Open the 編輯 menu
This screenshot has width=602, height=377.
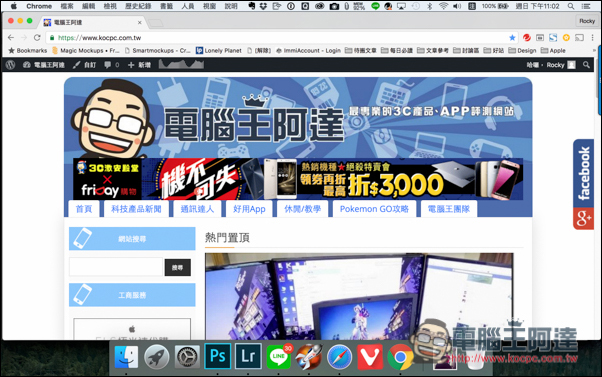pos(89,6)
